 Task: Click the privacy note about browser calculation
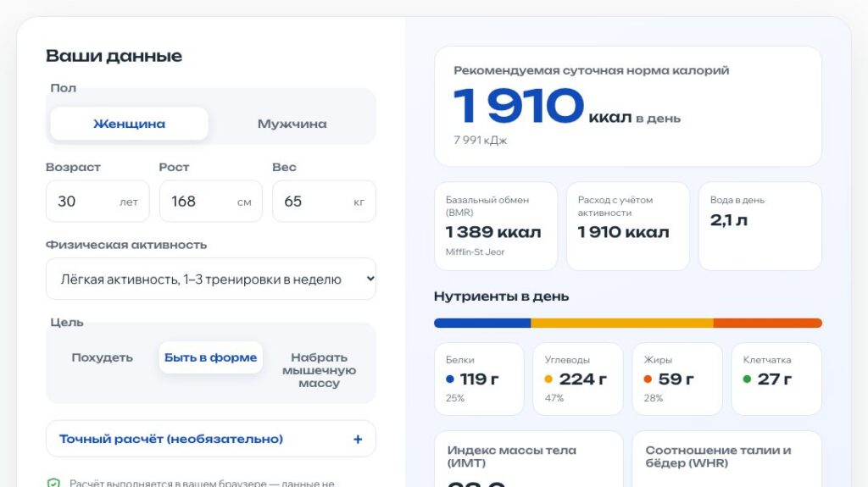202,483
